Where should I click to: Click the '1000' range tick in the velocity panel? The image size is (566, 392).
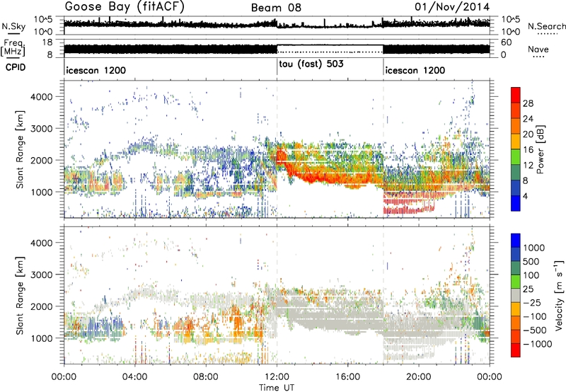tap(41, 338)
